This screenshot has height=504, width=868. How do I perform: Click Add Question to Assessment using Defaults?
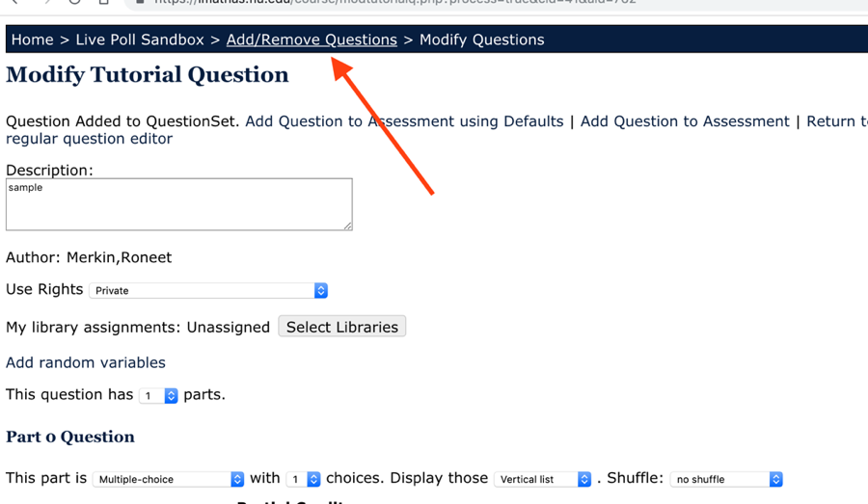(x=404, y=121)
